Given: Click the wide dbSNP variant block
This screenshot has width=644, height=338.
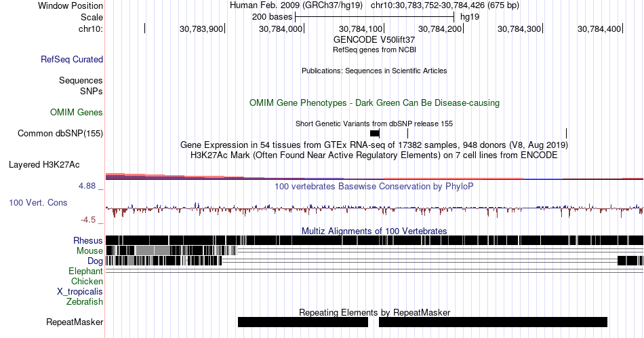Looking at the screenshot, I should [x=375, y=133].
